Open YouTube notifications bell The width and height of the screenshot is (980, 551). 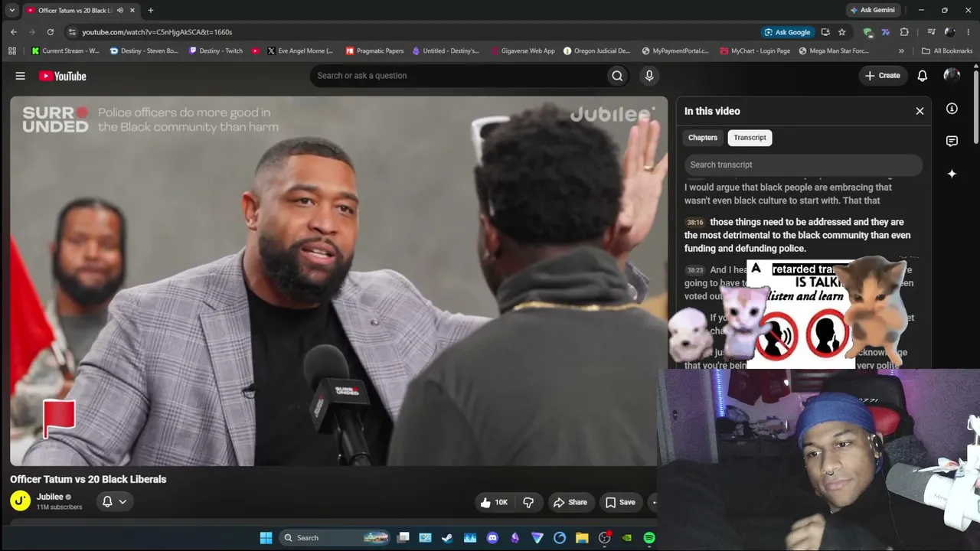(x=923, y=76)
